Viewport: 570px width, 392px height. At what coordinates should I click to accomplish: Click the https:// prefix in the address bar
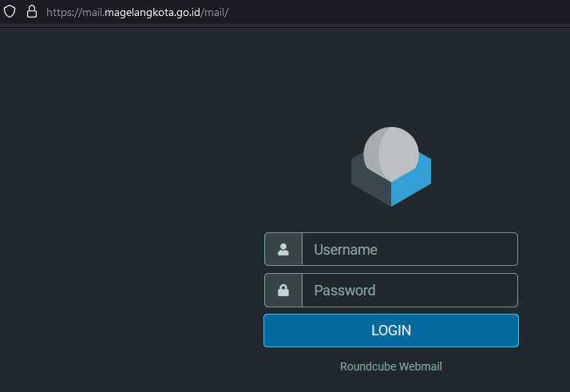tap(65, 12)
